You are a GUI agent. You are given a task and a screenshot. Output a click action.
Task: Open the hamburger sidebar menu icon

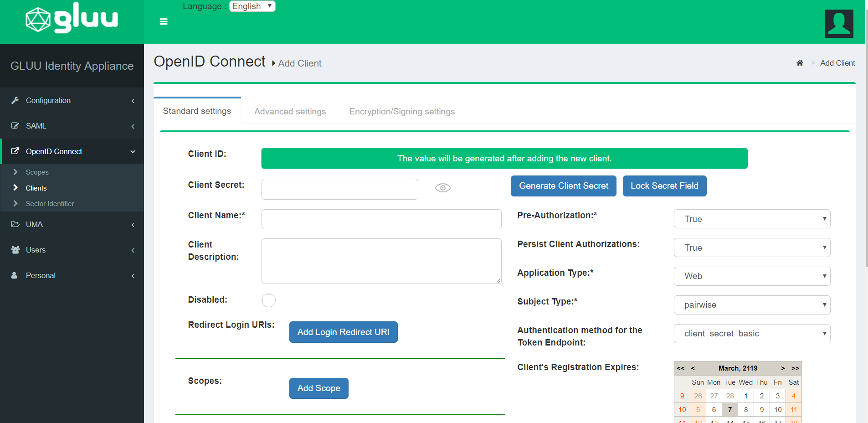(x=163, y=21)
